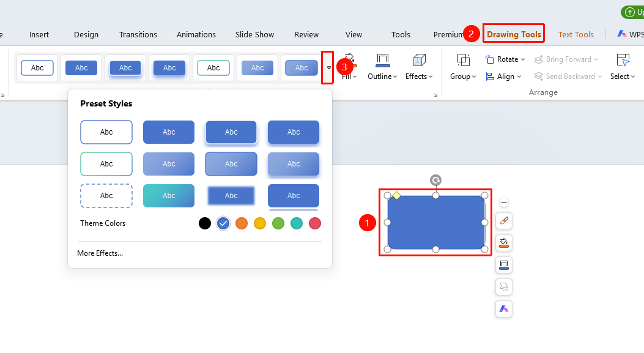Pick the green theme color swatch

click(x=278, y=223)
